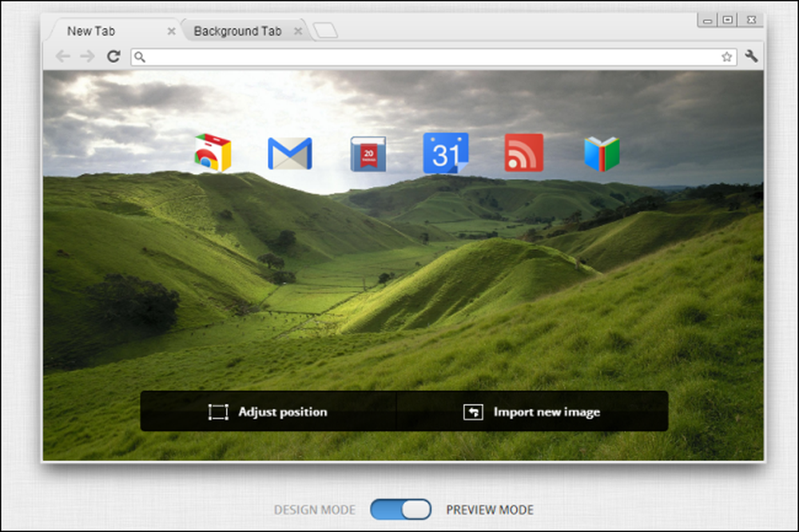This screenshot has width=799, height=532.
Task: Select the PREVIEW MODE label
Action: [490, 510]
